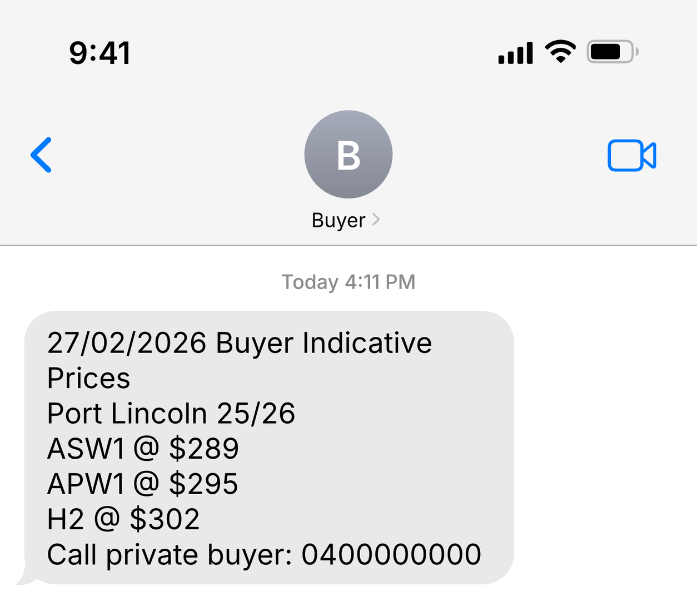Call the number 0400000000 in the message
The image size is (697, 616).
pyautogui.click(x=391, y=554)
